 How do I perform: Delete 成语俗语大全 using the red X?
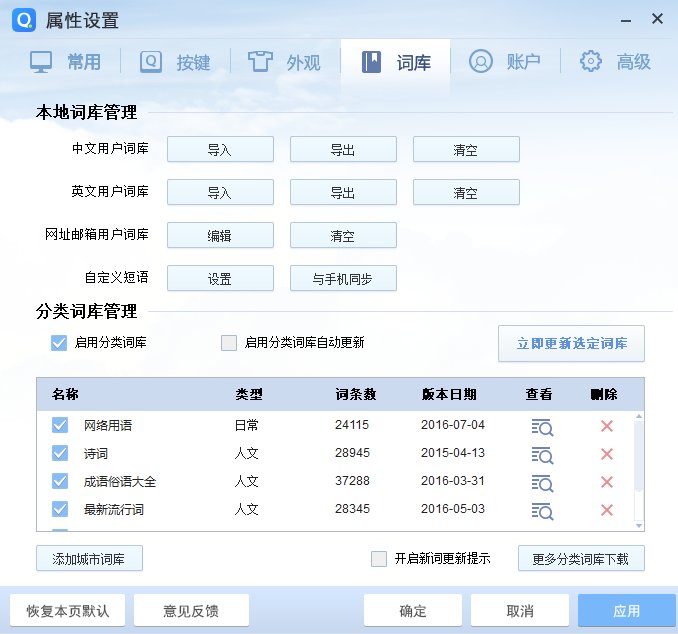pyautogui.click(x=606, y=482)
